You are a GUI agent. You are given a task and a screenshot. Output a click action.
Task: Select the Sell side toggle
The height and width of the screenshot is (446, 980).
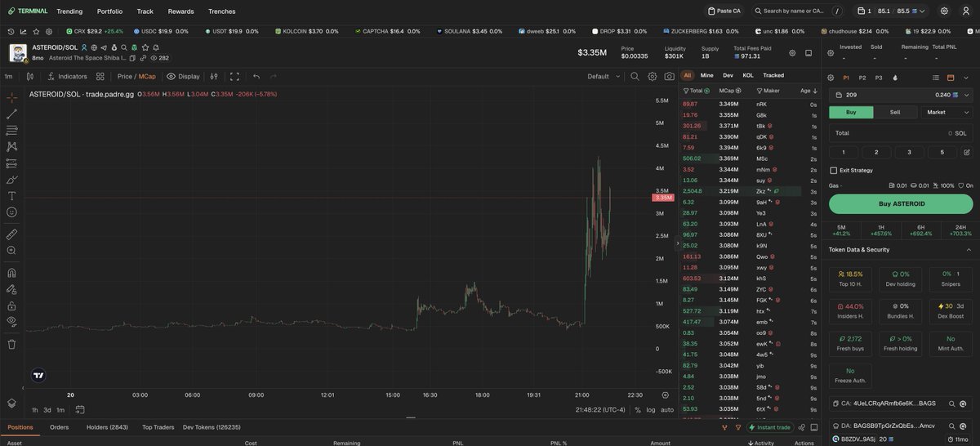tap(894, 112)
